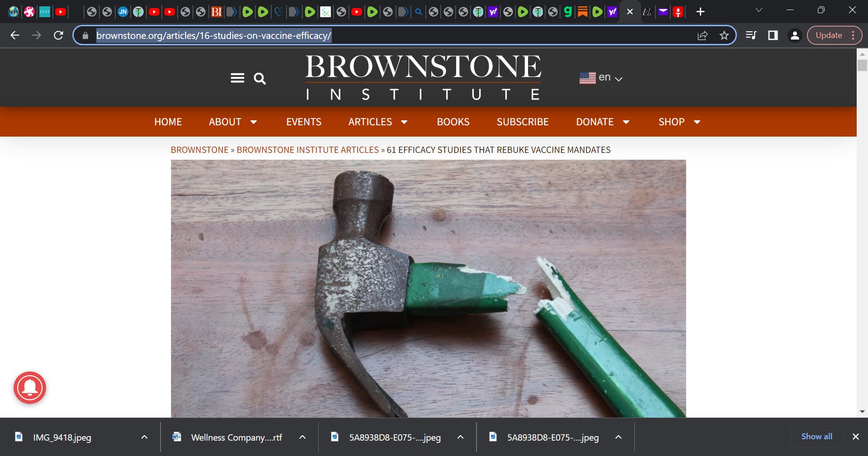The image size is (868, 456).
Task: Switch to the blue heart pulse icon tab
Action: tap(278, 12)
